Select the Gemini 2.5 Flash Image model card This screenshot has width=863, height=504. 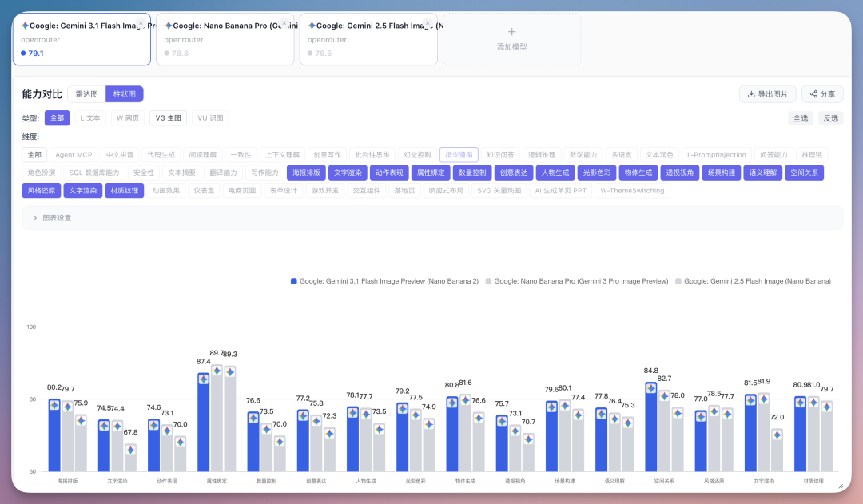368,39
